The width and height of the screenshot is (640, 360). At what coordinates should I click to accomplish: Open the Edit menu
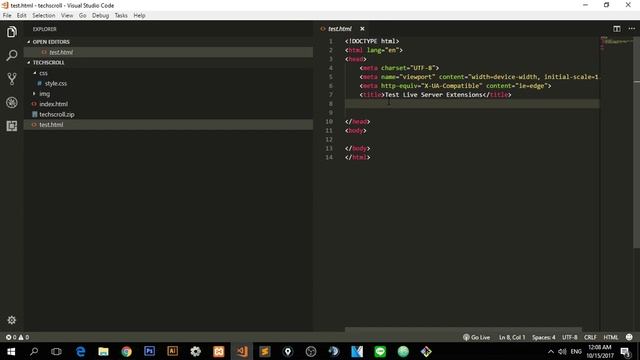tap(22, 16)
